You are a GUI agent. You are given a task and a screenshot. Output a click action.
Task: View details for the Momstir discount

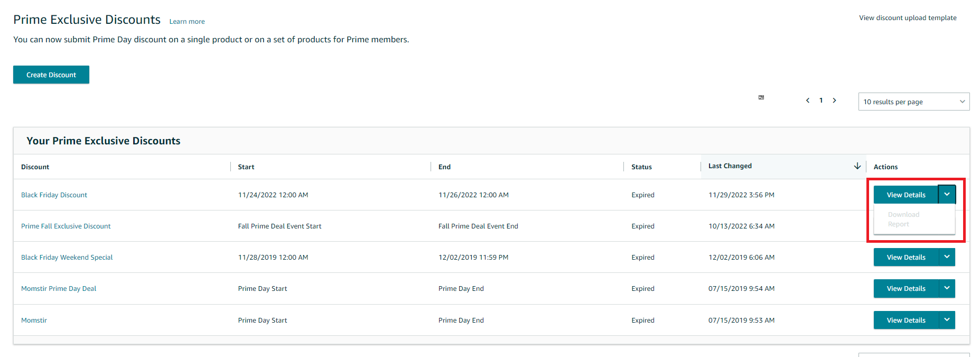click(906, 320)
